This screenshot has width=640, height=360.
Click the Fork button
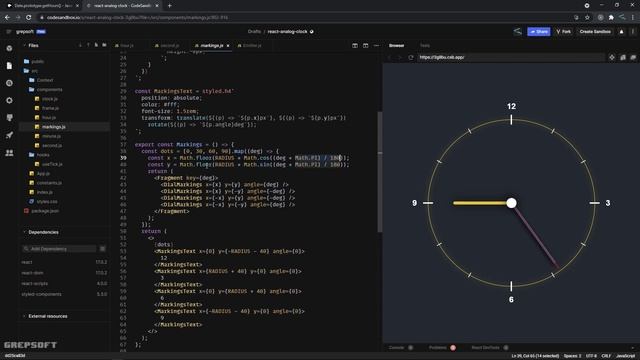tap(564, 31)
